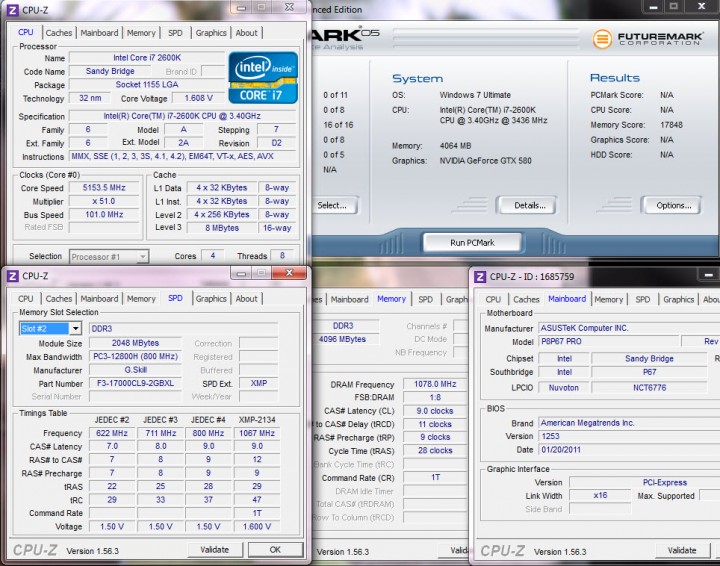
Task: Open SPD tab in top CPU-Z window
Action: point(175,33)
